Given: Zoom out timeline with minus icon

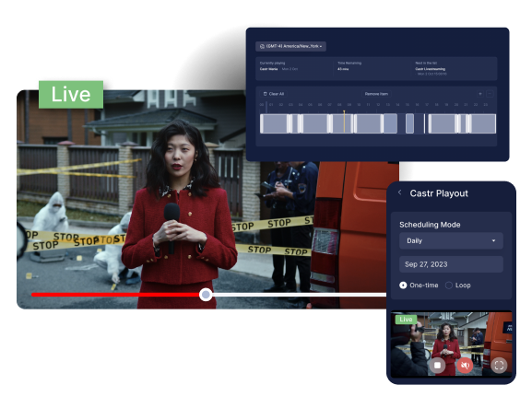Looking at the screenshot, I should (490, 94).
